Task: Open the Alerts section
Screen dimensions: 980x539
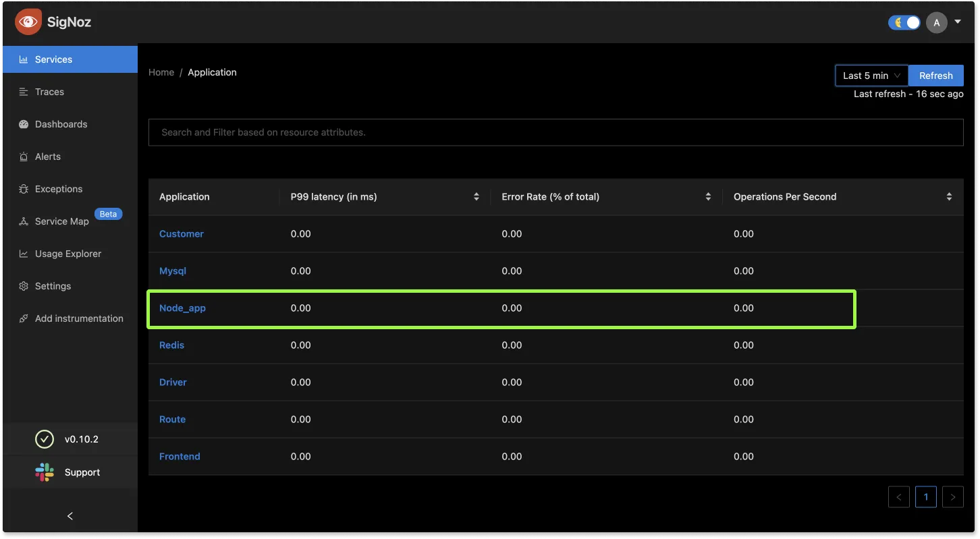Action: (x=70, y=157)
